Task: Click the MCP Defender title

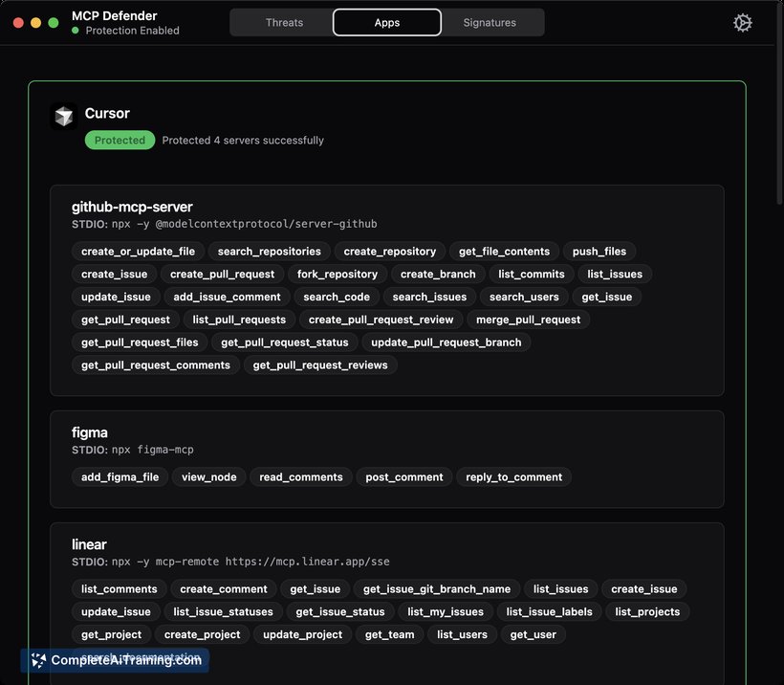Action: coord(115,15)
